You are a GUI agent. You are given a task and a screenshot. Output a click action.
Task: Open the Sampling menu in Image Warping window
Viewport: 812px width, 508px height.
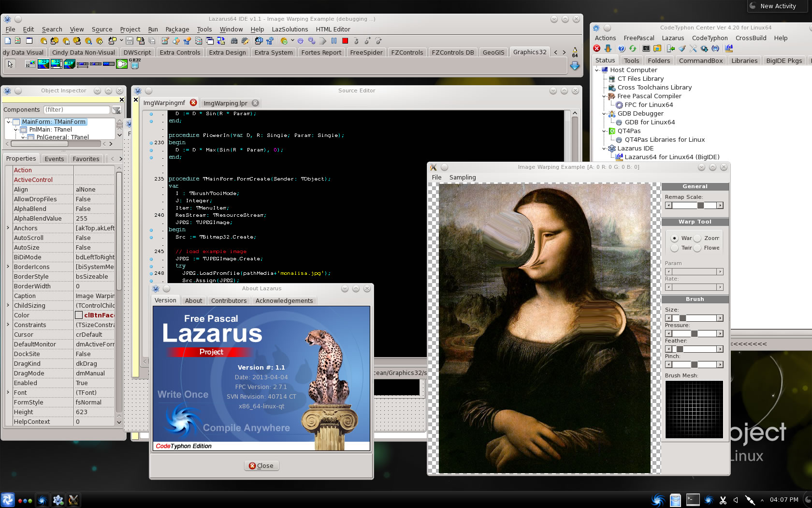[463, 178]
